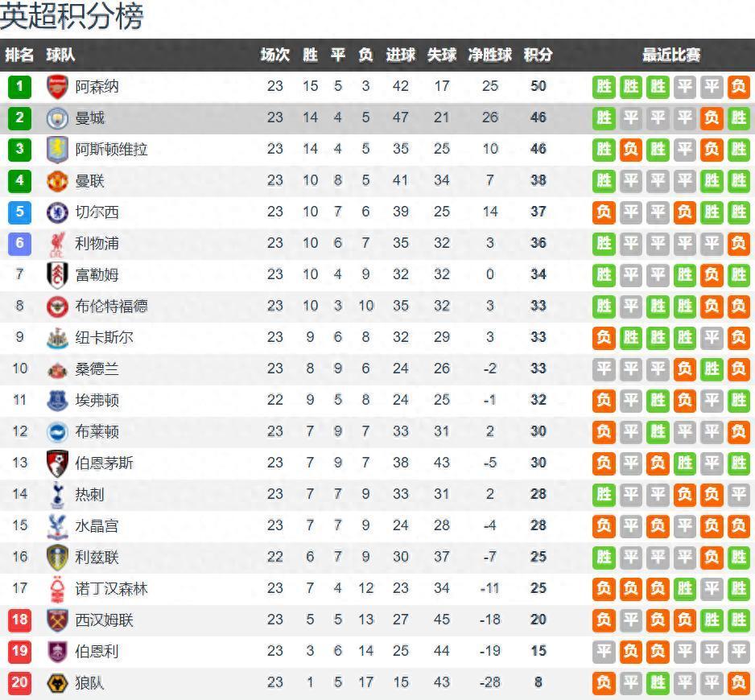Image resolution: width=755 pixels, height=700 pixels.
Task: Click the rank 1 green badge
Action: pos(19,86)
